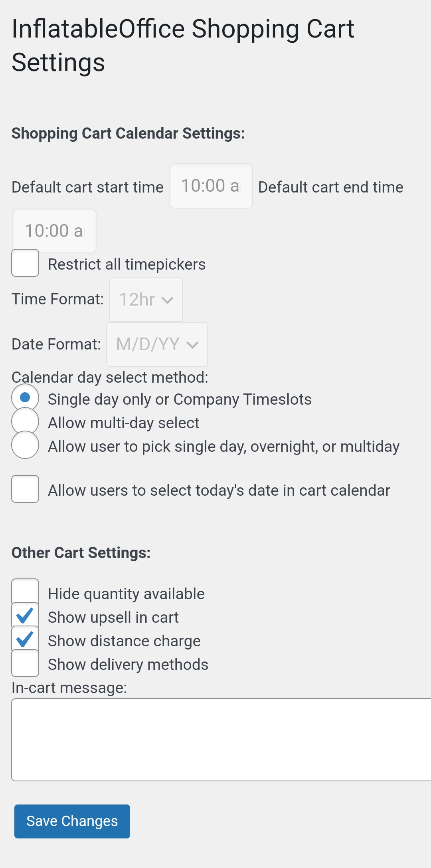This screenshot has height=868, width=431.
Task: Click the Hide quantity available label text
Action: coord(126,594)
